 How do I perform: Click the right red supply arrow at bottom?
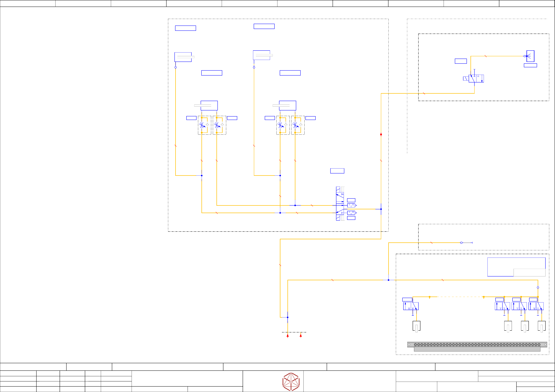pos(301,336)
